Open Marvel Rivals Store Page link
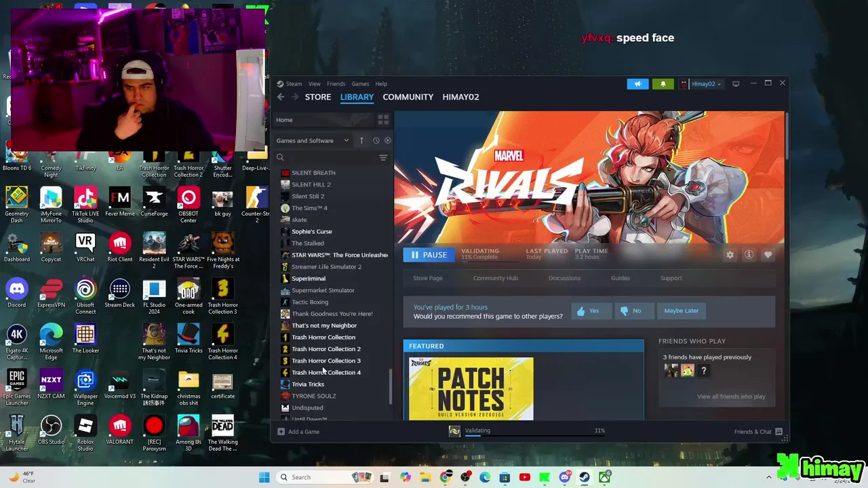Viewport: 868px width, 488px height. coord(428,278)
